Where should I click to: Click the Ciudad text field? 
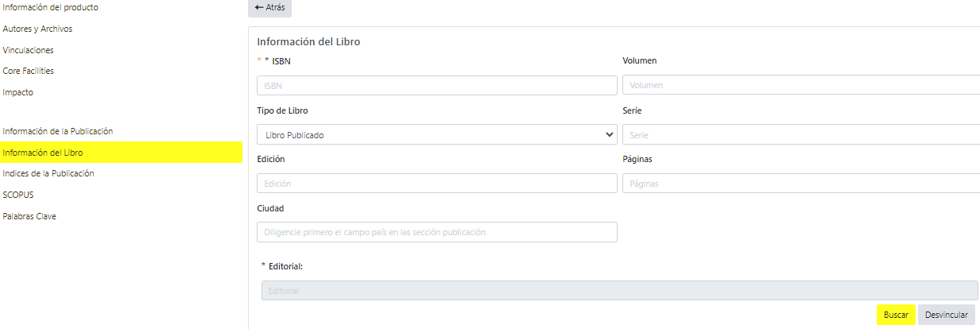click(436, 232)
